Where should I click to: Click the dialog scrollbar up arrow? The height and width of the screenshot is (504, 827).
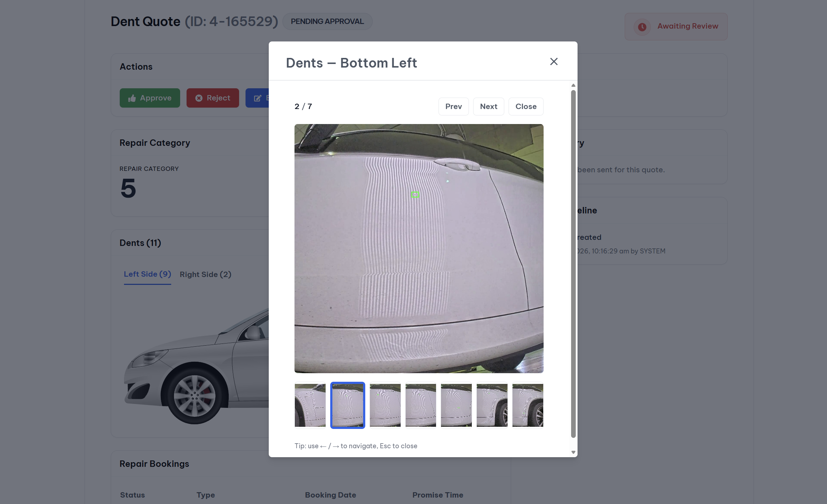coord(573,85)
